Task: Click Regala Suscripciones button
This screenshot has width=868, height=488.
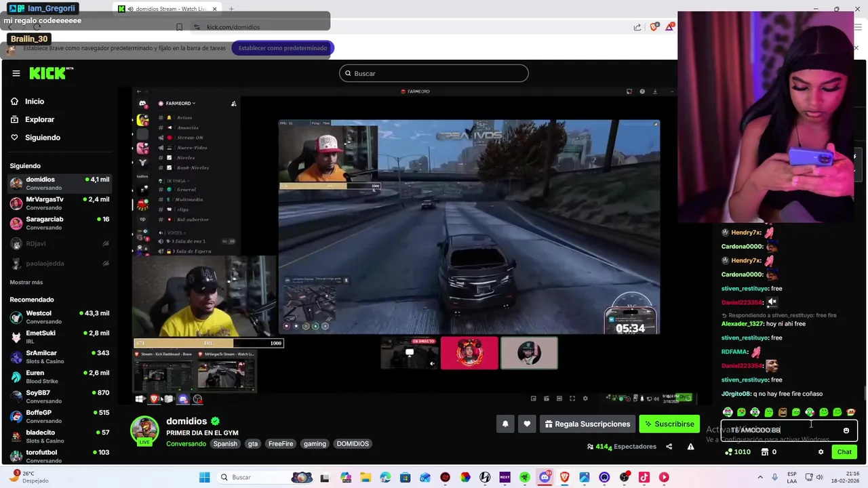Action: (x=587, y=424)
